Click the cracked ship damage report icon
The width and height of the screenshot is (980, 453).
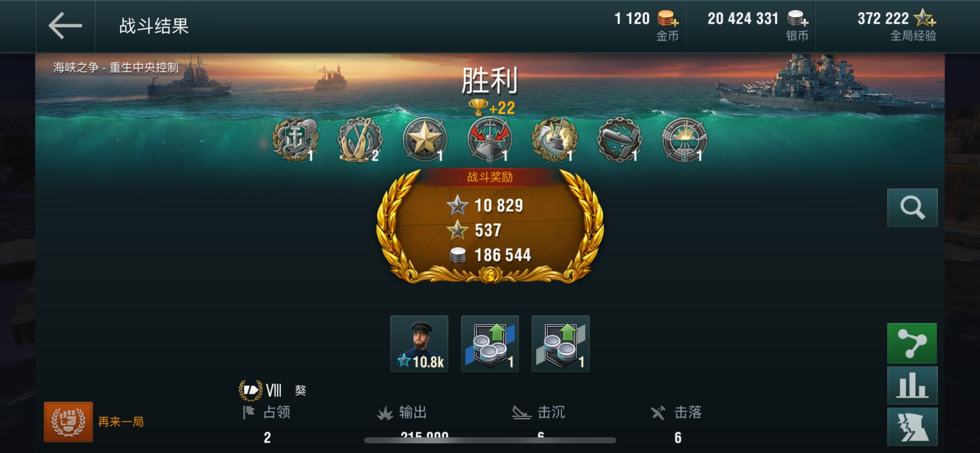coord(912,427)
